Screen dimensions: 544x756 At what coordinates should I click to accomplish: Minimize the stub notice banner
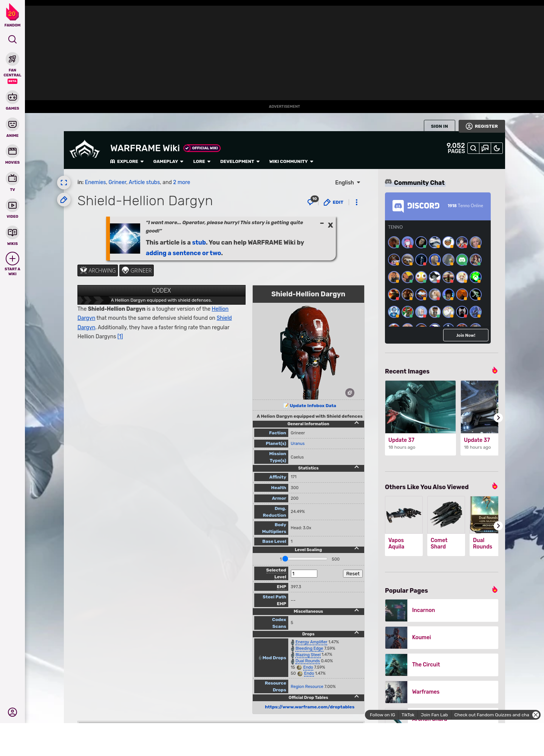click(x=322, y=223)
